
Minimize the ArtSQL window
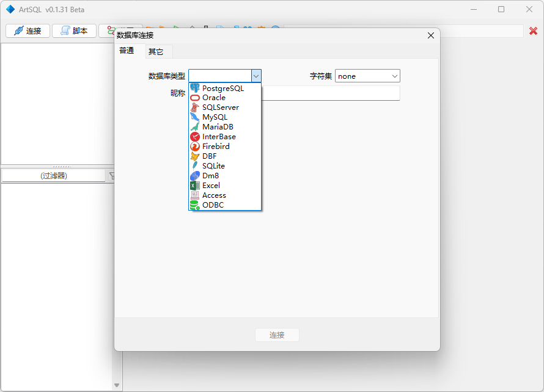(474, 9)
